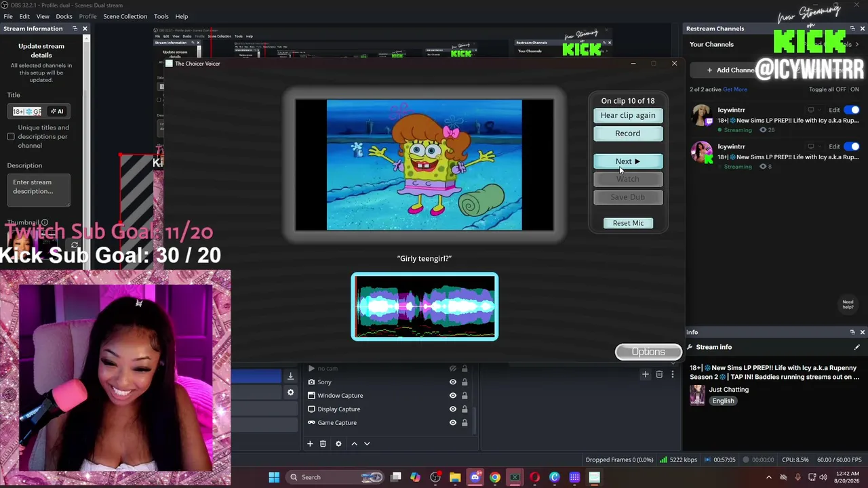The image size is (868, 488).
Task: Show the hidden 'no cam' source
Action: 452,368
